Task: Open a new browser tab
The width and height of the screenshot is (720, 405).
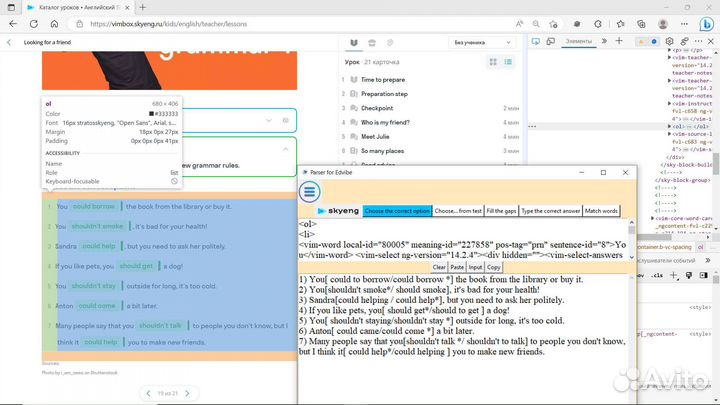Action: click(x=143, y=7)
